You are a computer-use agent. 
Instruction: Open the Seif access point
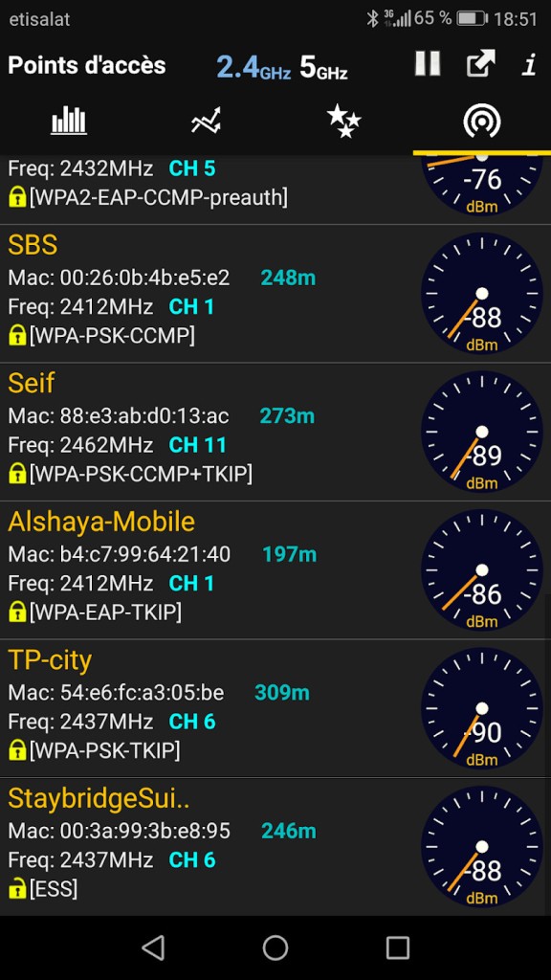point(275,432)
